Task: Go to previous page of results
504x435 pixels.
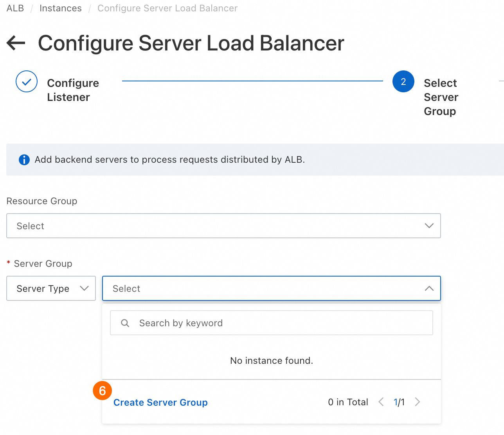Action: click(x=381, y=402)
